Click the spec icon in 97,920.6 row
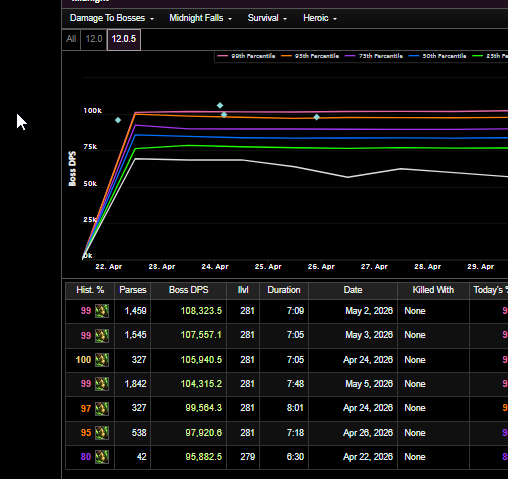508x479 pixels. (x=102, y=433)
